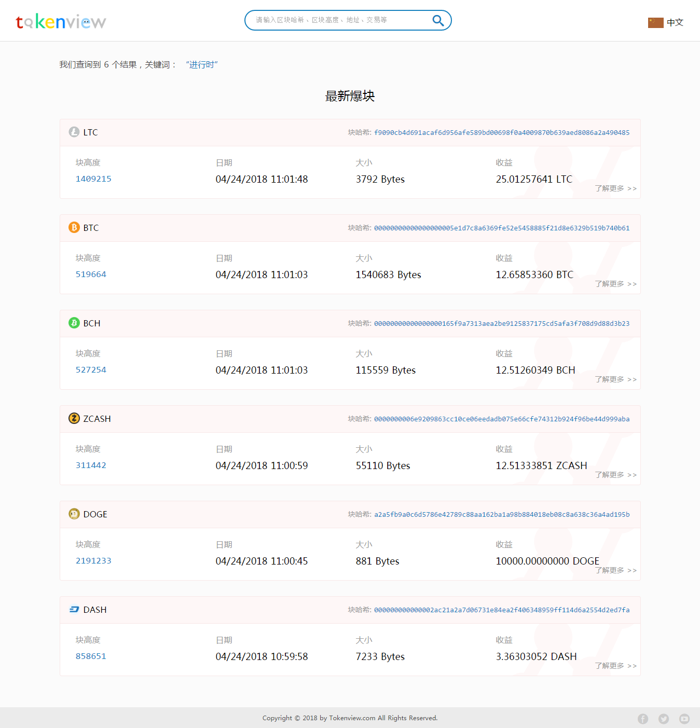Open BTC block height 519664
The width and height of the screenshot is (700, 728).
(x=91, y=274)
